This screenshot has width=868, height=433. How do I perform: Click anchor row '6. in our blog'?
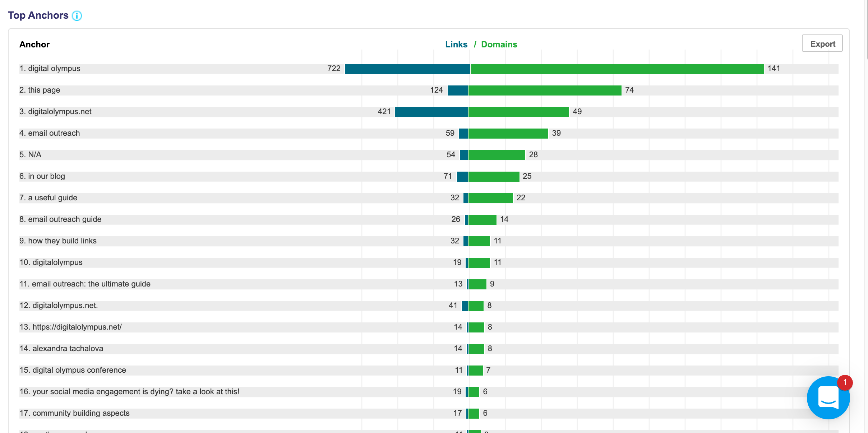click(x=429, y=176)
